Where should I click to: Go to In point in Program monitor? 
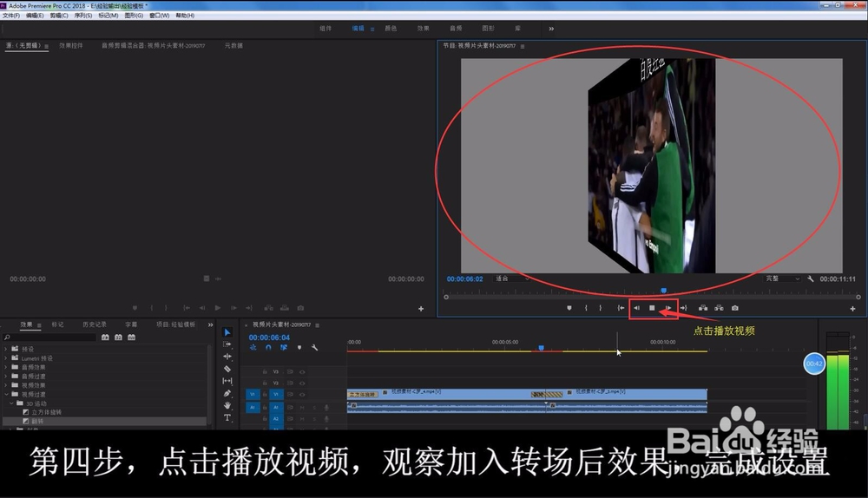[621, 308]
